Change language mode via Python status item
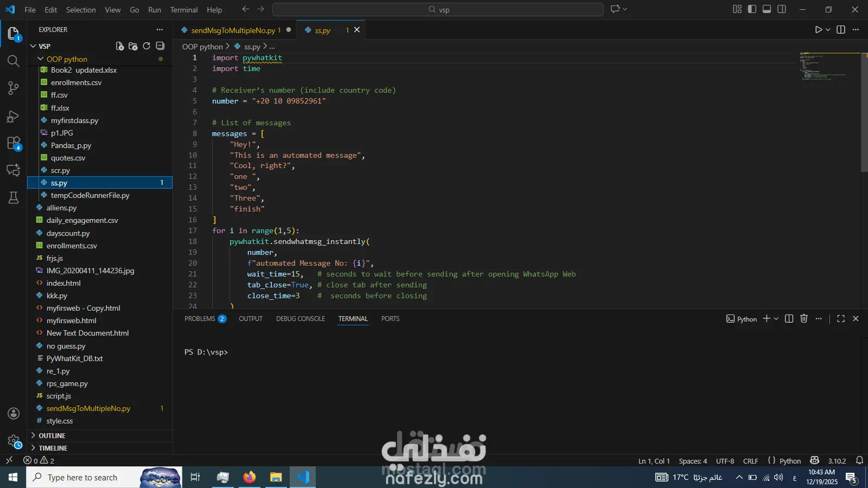The width and height of the screenshot is (868, 488). tap(790, 461)
